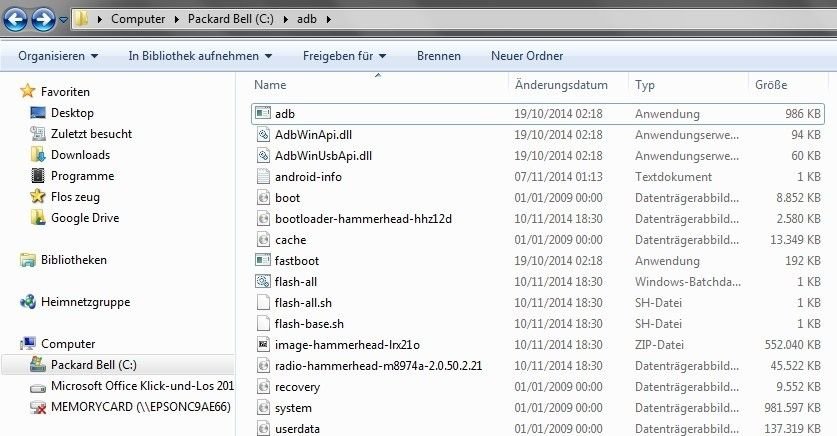Select Heimnetzgruppe in navigation pane
837x436 pixels.
pos(85,302)
